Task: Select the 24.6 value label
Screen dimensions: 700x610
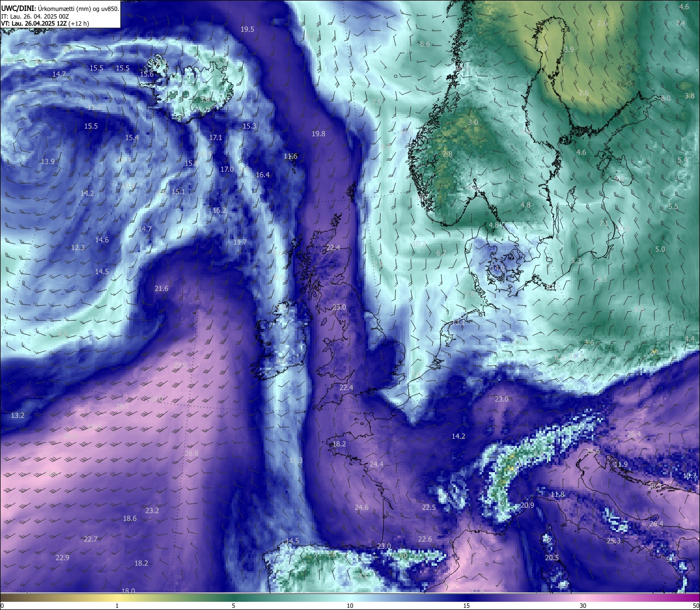Action: coord(361,507)
